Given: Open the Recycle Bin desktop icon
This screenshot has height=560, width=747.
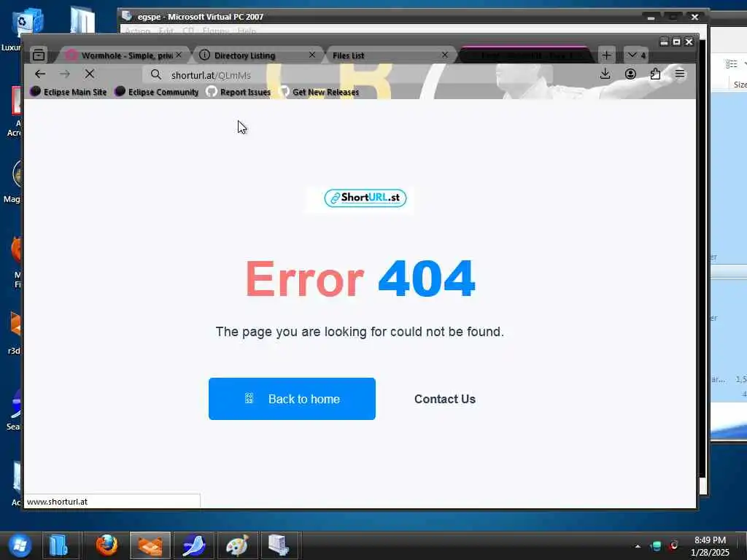Looking at the screenshot, I should 28,21.
